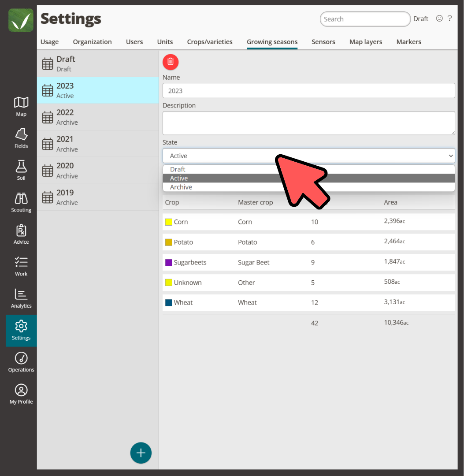Switch to the Crops/varieties tab
Viewport: 464px width, 476px height.
tap(210, 42)
